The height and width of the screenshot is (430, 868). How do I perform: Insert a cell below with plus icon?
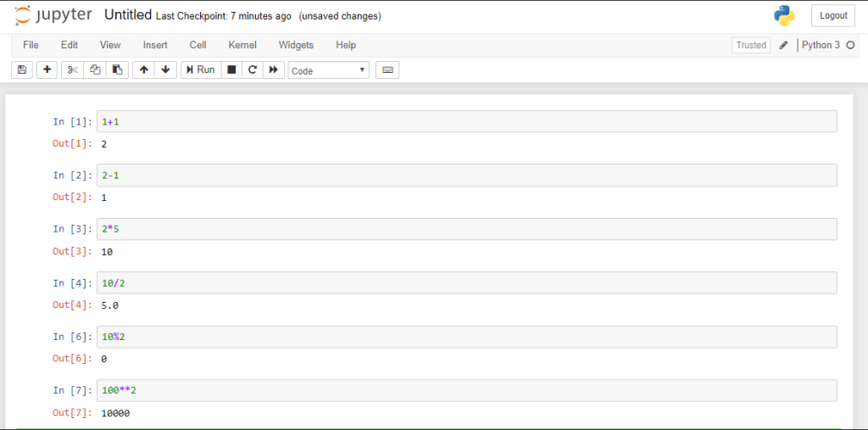pos(47,70)
